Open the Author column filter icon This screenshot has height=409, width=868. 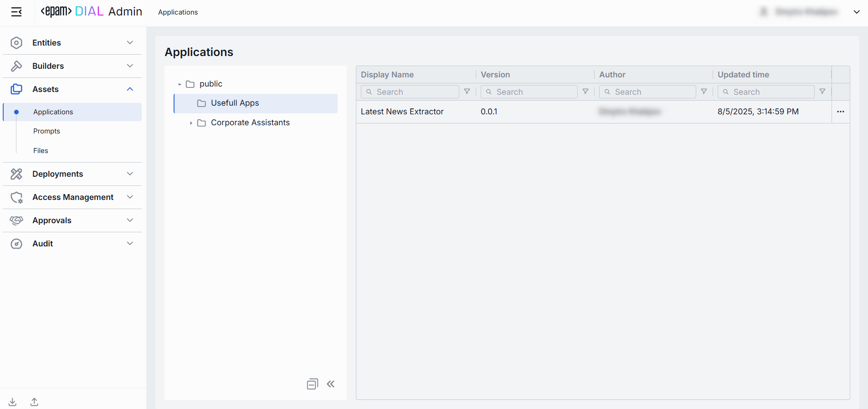[704, 92]
